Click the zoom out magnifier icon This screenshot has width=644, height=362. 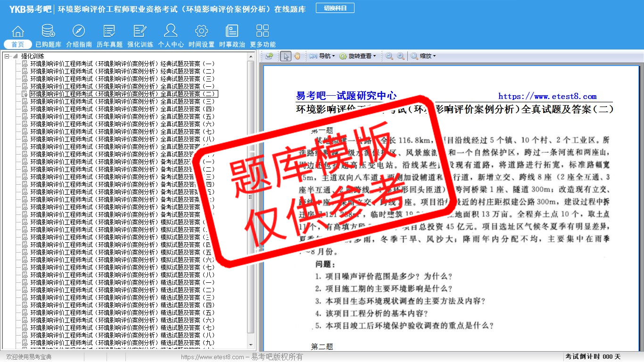tap(389, 56)
